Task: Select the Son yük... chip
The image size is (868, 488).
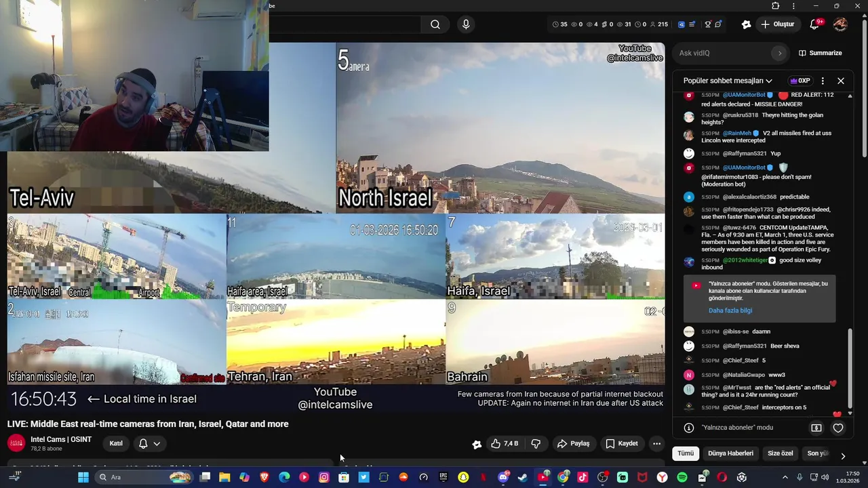Action: [818, 453]
